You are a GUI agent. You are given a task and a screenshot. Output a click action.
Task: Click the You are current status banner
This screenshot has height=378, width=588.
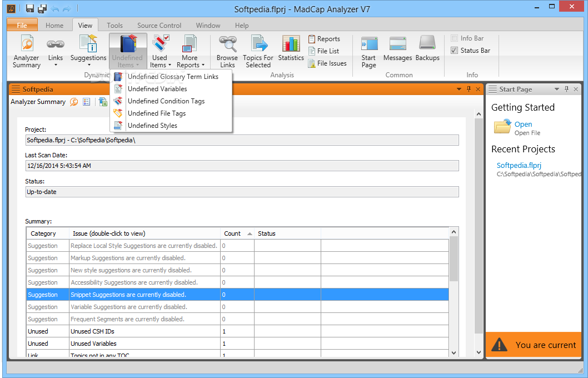point(534,345)
